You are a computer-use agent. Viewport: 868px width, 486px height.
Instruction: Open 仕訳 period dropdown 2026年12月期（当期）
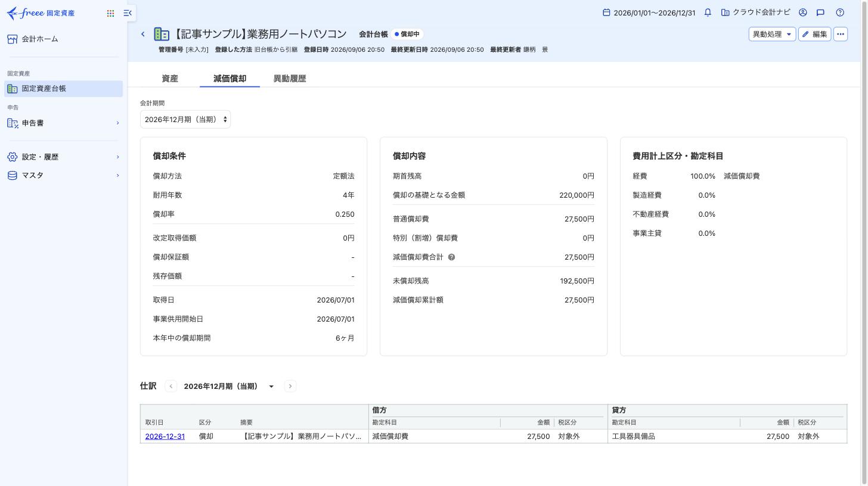coord(229,386)
